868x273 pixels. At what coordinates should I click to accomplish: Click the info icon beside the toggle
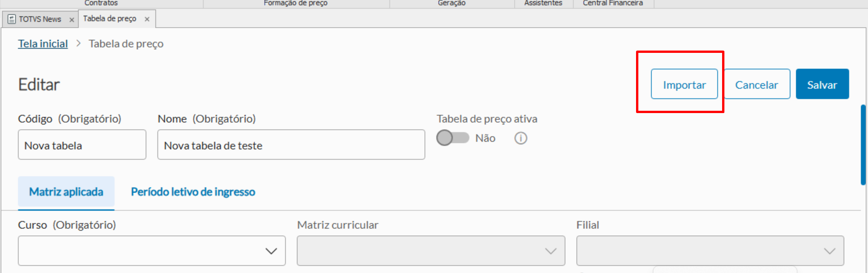[521, 138]
